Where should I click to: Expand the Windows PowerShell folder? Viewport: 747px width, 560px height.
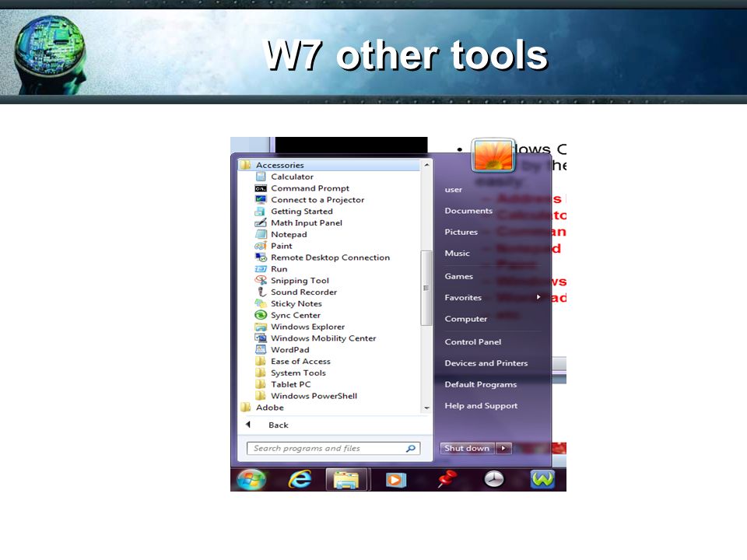306,396
